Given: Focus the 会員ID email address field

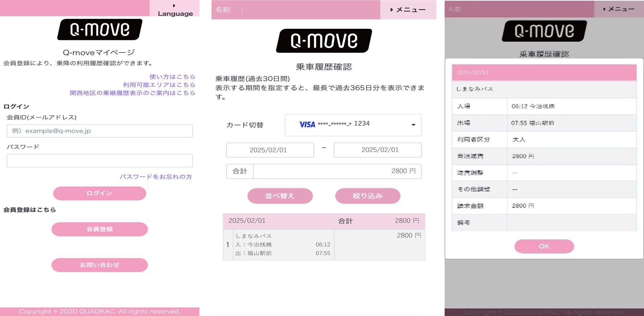Looking at the screenshot, I should click(x=100, y=131).
